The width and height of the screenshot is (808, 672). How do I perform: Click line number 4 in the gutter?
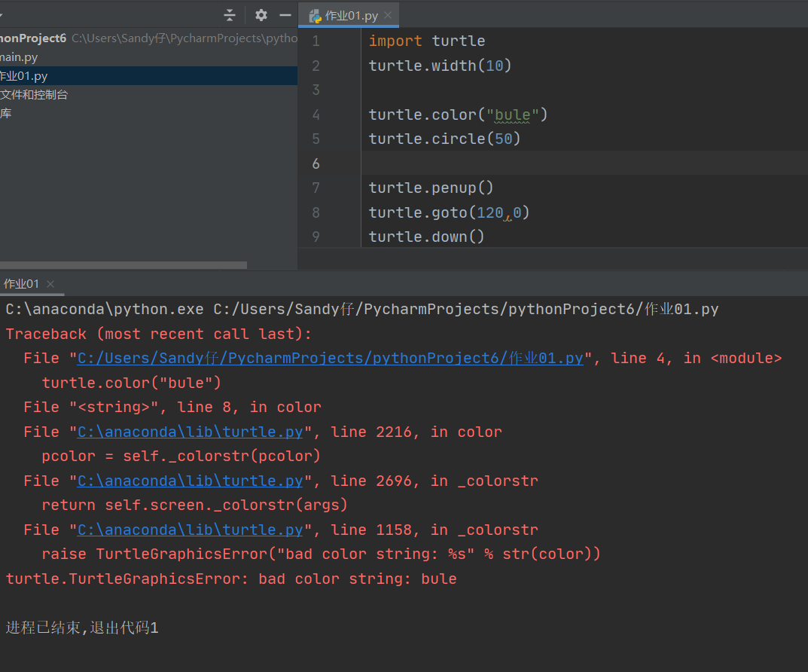point(316,115)
